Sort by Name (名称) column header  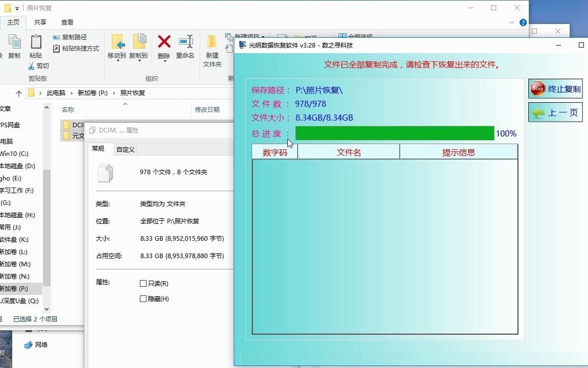(68, 110)
